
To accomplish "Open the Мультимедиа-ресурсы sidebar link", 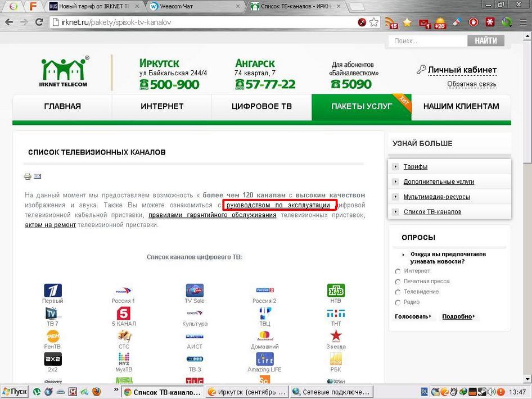I will (x=436, y=197).
